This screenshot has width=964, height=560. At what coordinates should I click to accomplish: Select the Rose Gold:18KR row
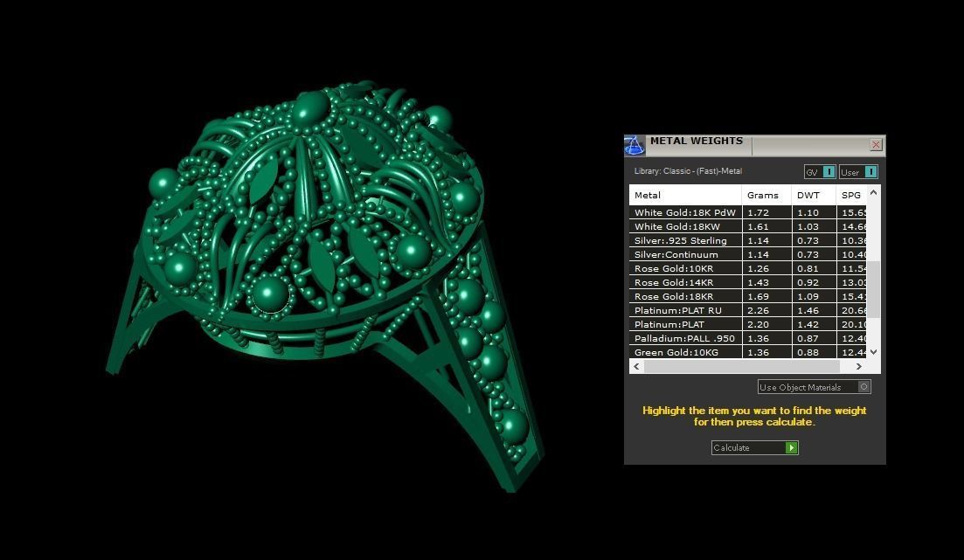pyautogui.click(x=747, y=296)
